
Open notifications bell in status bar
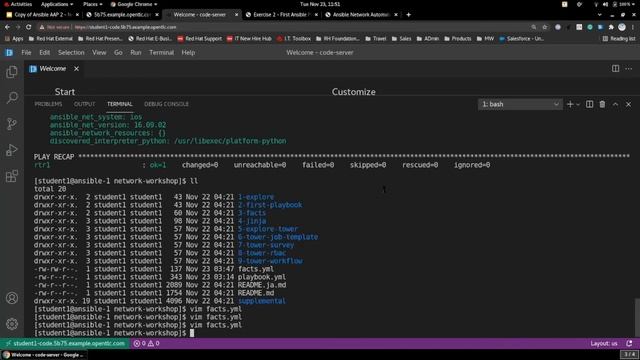pos(629,344)
